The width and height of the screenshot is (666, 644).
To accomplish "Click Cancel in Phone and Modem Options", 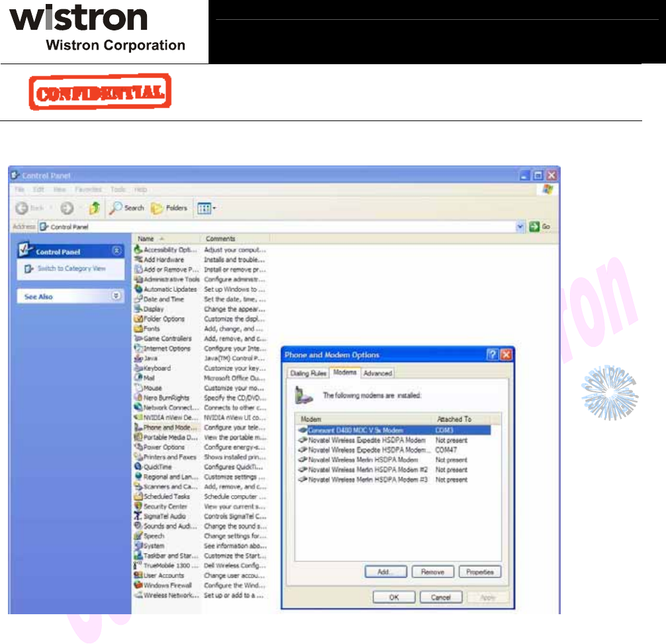I will [441, 597].
